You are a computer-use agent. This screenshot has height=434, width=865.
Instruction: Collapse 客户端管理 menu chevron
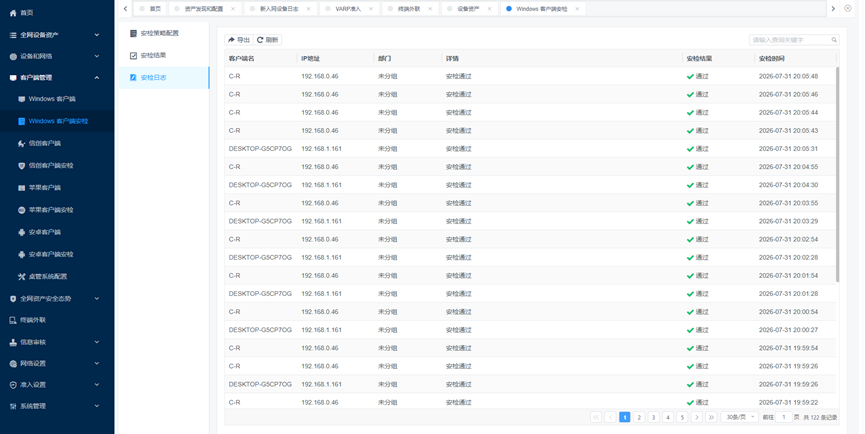pos(97,78)
